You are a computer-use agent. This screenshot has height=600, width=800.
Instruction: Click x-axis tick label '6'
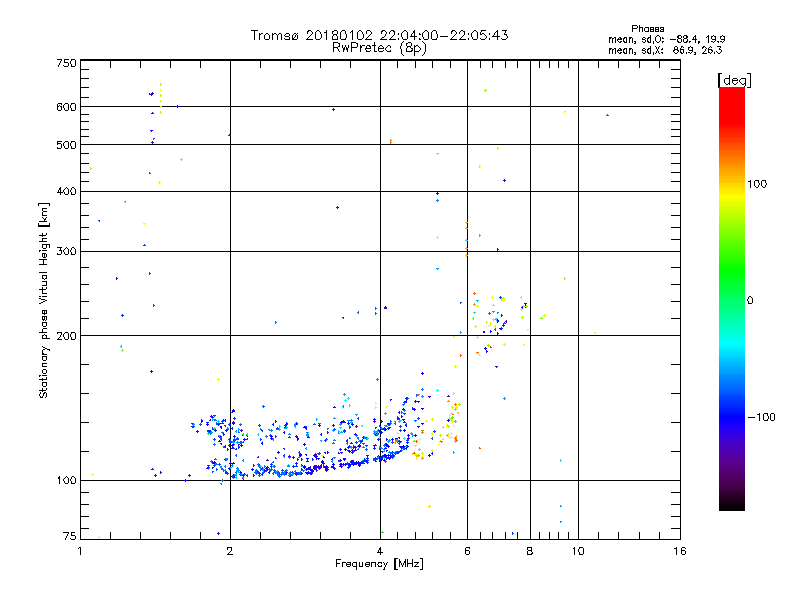pyautogui.click(x=467, y=551)
